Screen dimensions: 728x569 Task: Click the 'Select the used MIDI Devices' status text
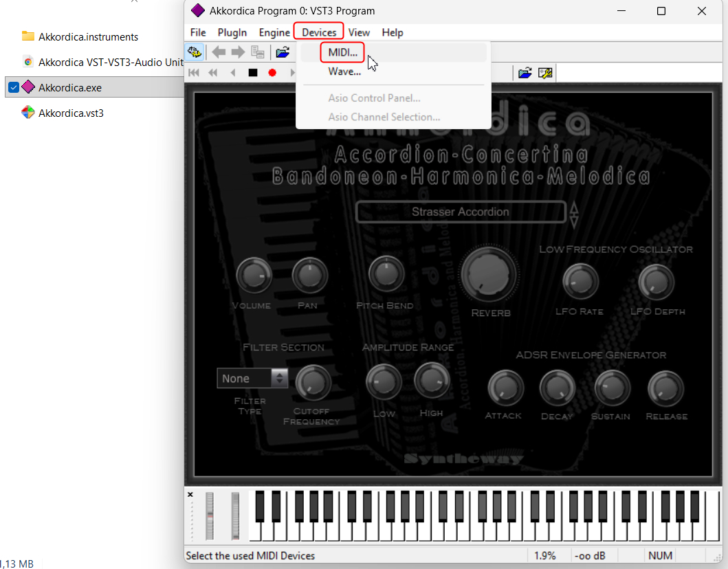click(251, 555)
